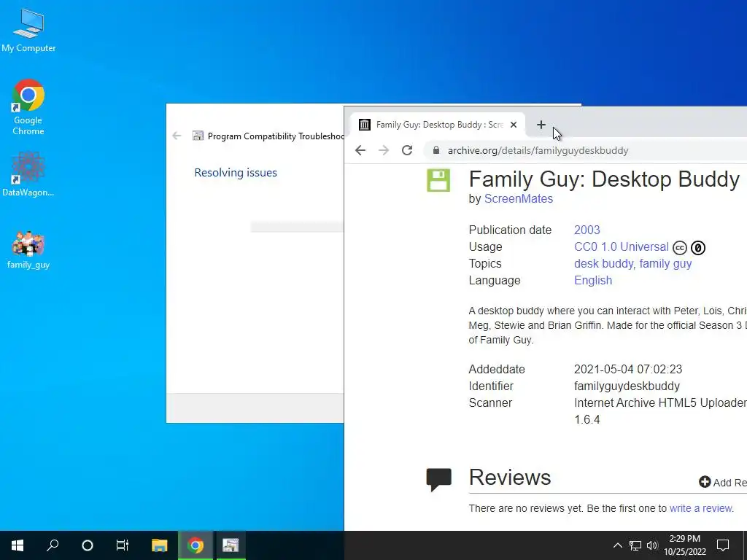Viewport: 747px width, 560px height.
Task: Click the Addeddate value 2021-05-04 07:02:23
Action: 628,369
